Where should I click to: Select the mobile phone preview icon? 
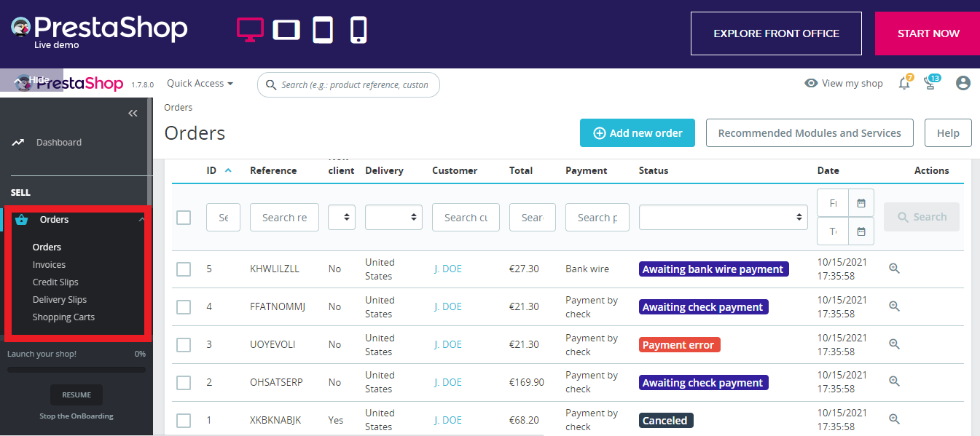(x=358, y=30)
